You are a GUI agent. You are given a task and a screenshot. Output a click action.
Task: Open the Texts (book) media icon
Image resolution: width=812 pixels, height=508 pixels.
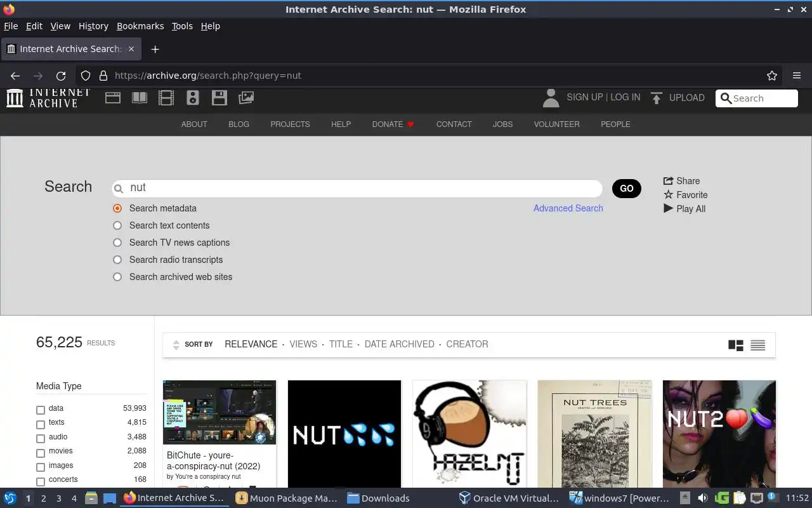pos(140,98)
